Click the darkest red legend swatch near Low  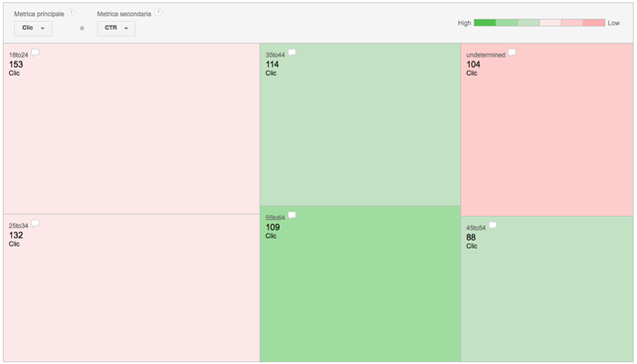594,23
